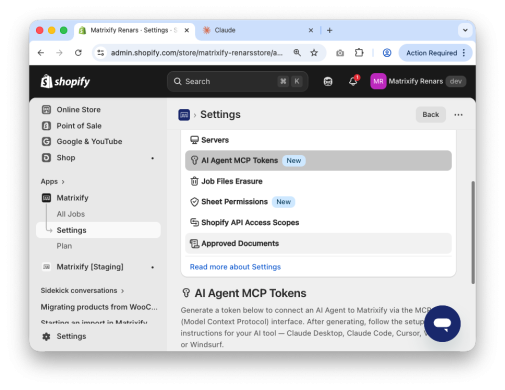This screenshot has width=505, height=390.
Task: Open the Matrixify app menu item
Action: click(98, 198)
